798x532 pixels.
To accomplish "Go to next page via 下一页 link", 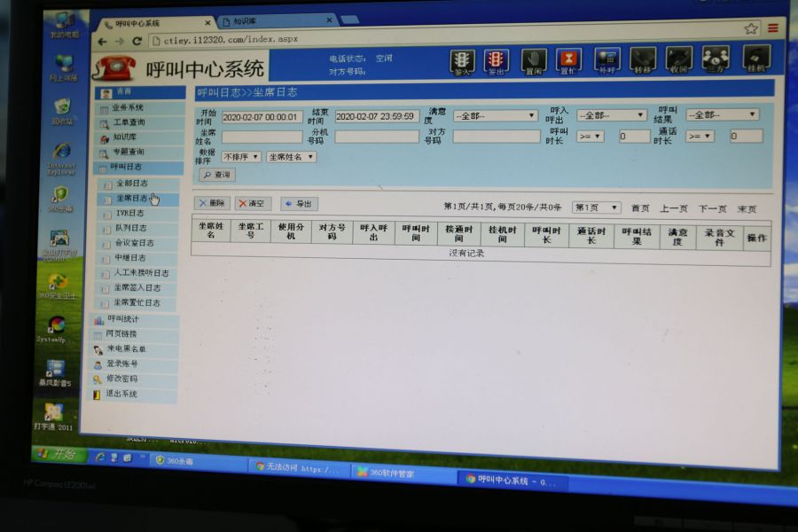I will tap(712, 209).
